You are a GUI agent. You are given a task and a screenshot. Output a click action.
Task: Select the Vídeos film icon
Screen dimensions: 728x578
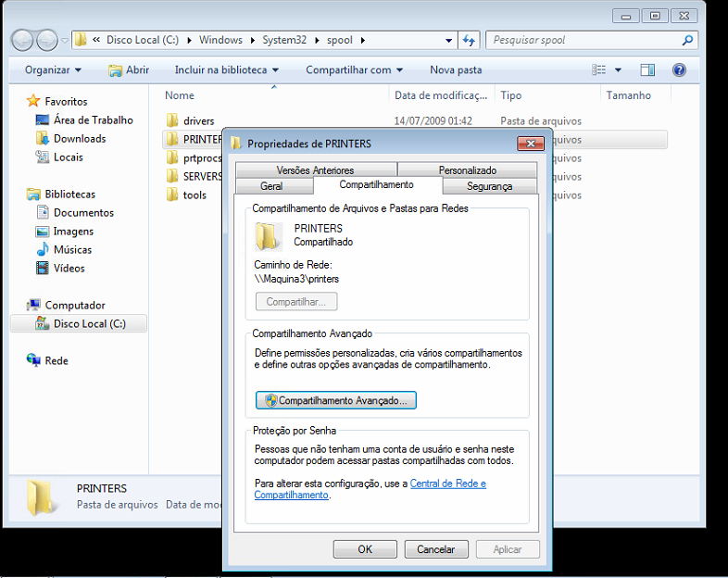(x=43, y=268)
